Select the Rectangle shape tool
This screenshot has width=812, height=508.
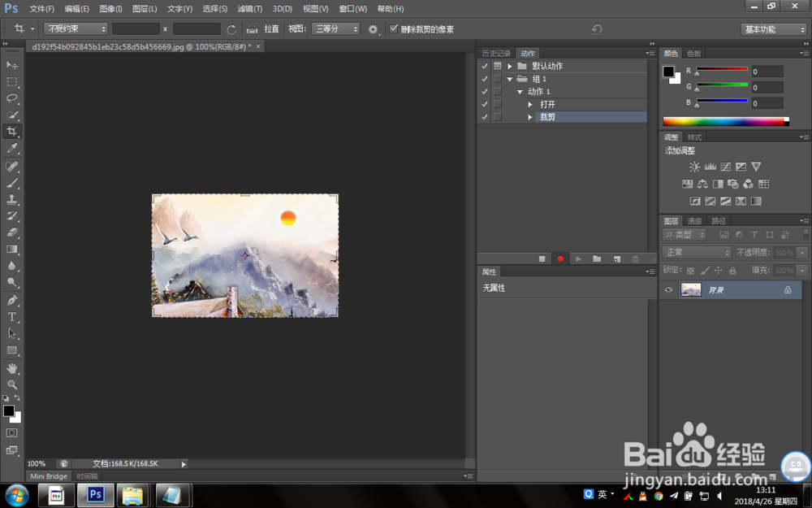pyautogui.click(x=12, y=350)
